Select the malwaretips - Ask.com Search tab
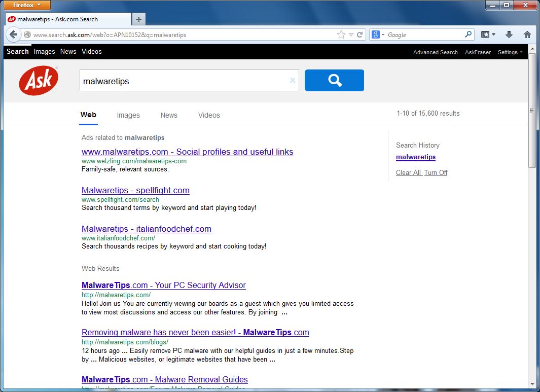 point(68,19)
